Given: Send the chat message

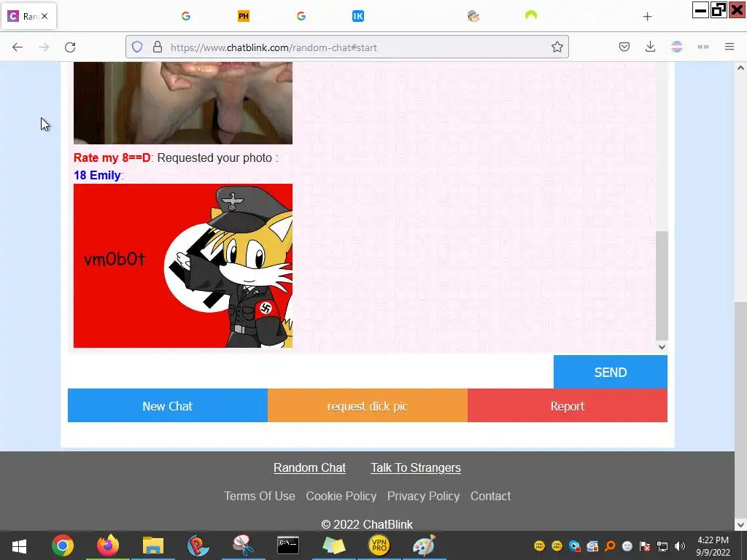Looking at the screenshot, I should (611, 372).
